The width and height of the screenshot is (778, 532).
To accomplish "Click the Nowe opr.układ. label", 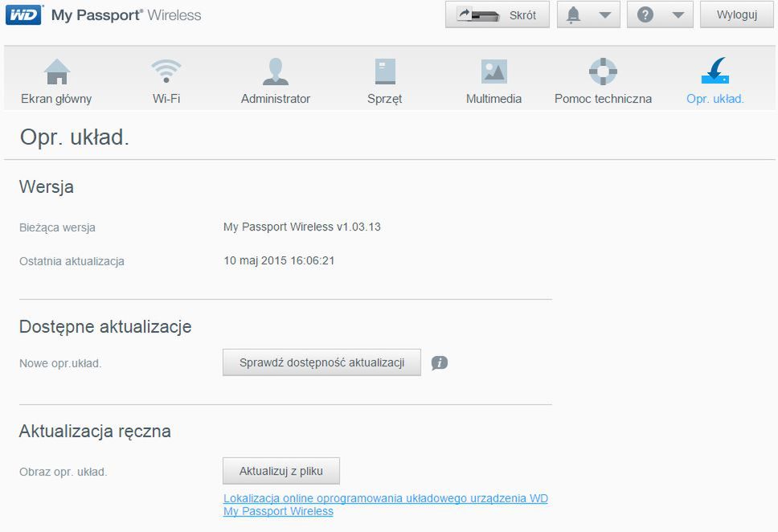I will 60,363.
